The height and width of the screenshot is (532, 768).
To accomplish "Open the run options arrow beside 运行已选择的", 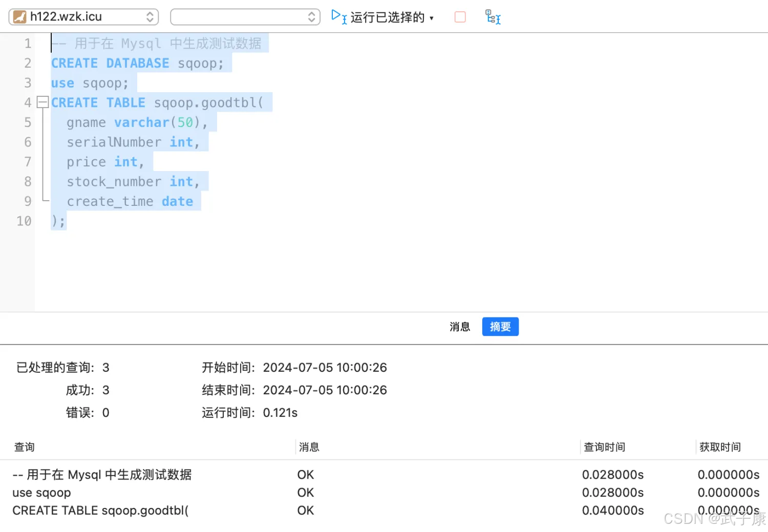I will (432, 18).
